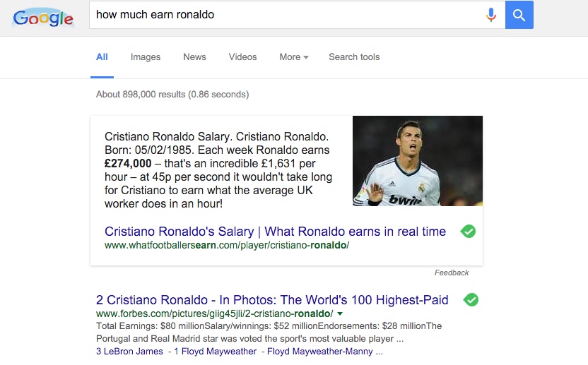
Task: Click the blue magnifier search button
Action: (519, 15)
